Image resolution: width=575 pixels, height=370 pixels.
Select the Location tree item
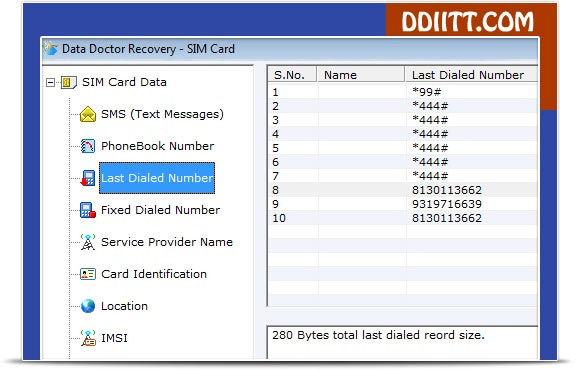[x=124, y=306]
